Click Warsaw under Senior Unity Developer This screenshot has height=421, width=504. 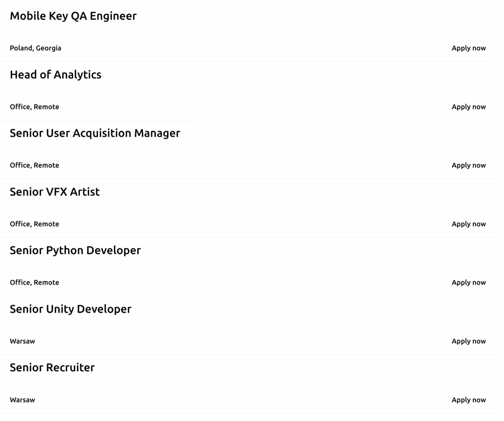coord(22,342)
